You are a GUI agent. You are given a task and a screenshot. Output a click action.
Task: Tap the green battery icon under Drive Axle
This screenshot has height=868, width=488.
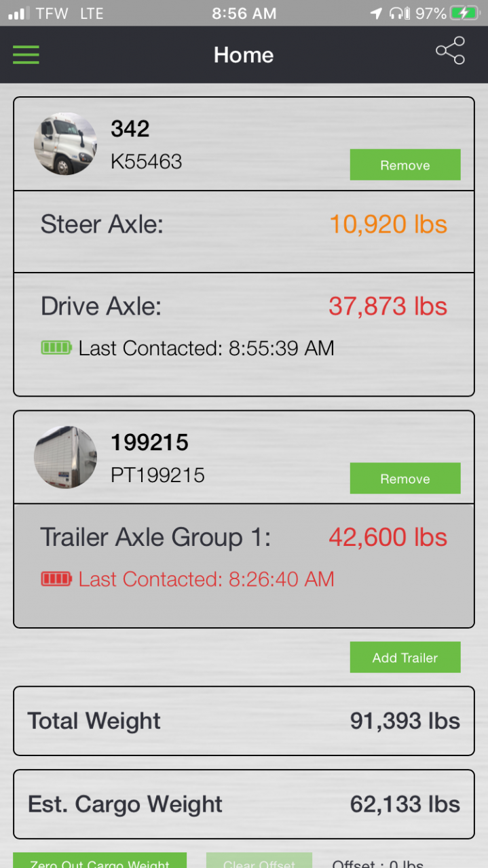(56, 348)
